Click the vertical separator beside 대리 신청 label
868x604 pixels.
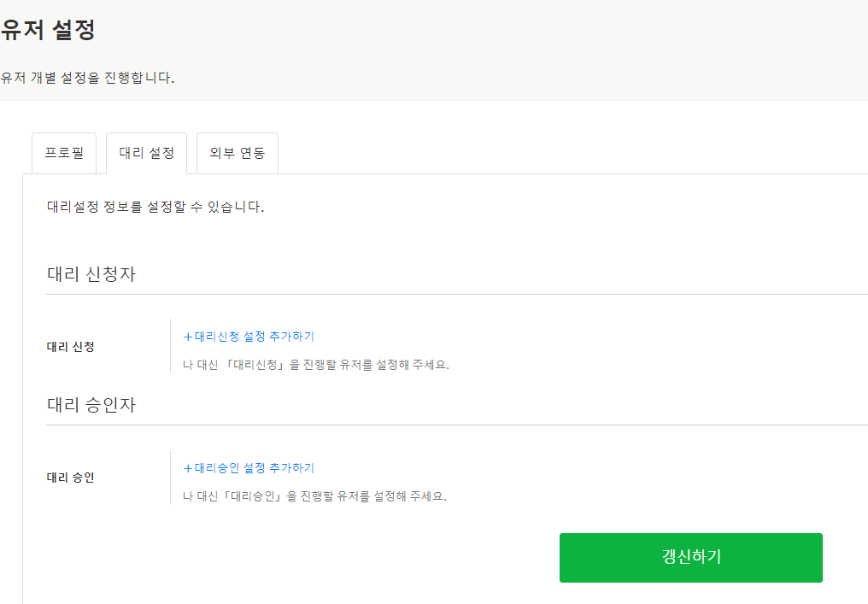171,347
